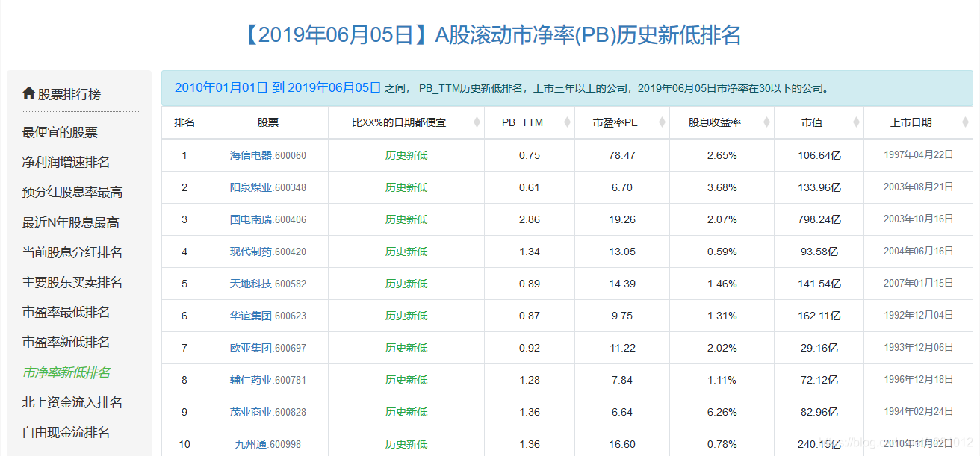
Task: Open 自由现金流排名 ranking
Action: pyautogui.click(x=66, y=432)
